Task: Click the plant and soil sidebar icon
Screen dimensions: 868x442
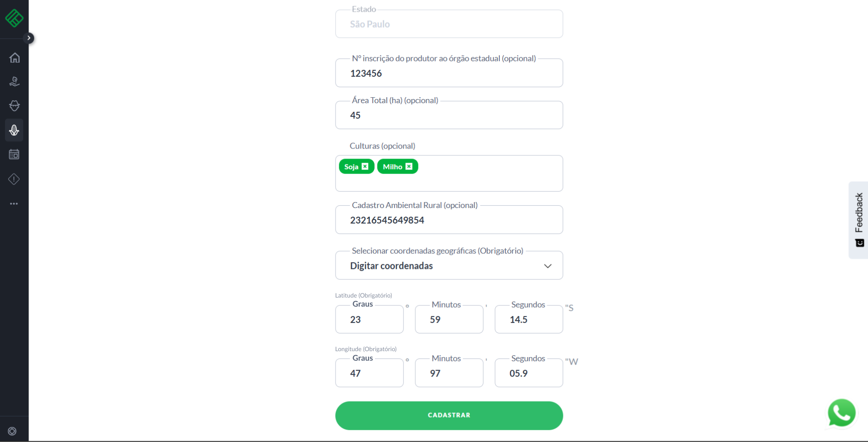Action: point(15,82)
